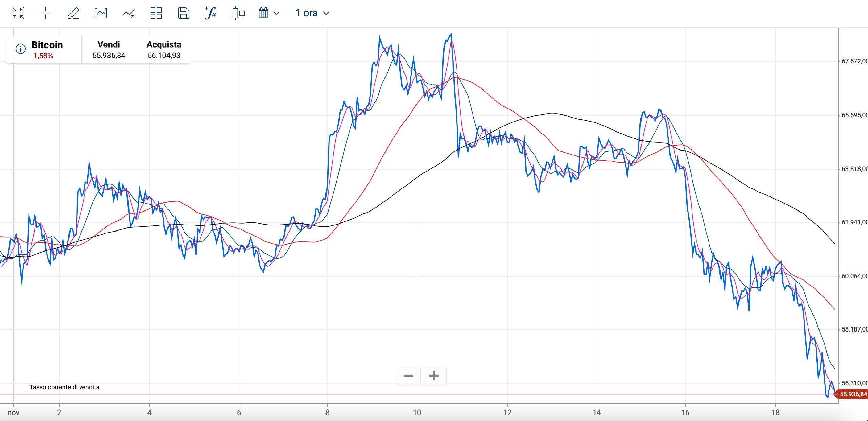Open the four-square layout grid icon
868x421 pixels.
[156, 13]
